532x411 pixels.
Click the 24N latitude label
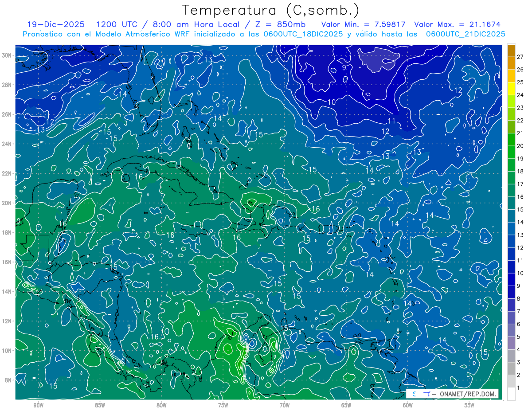pos(7,144)
